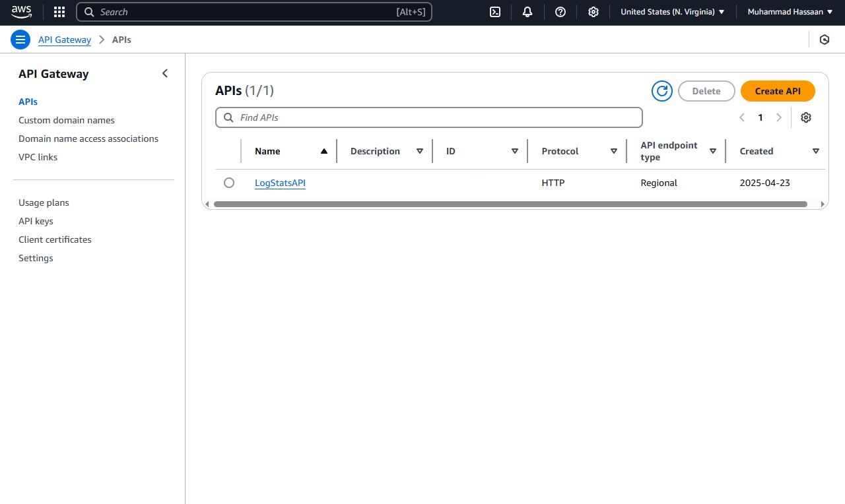
Task: Click left arrow of table scrollbar
Action: (207, 205)
